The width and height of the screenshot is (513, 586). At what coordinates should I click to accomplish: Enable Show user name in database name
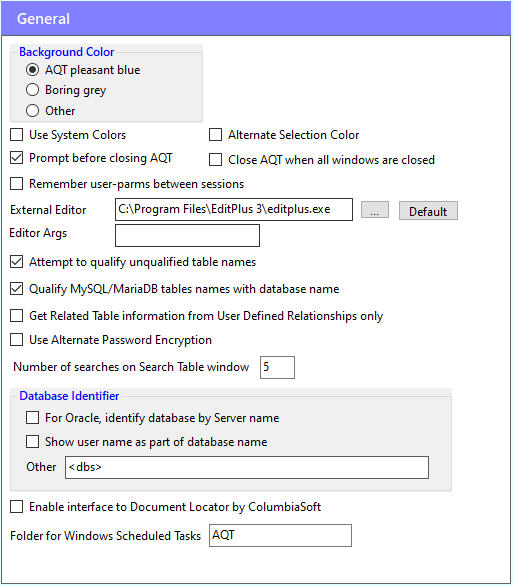click(x=33, y=441)
